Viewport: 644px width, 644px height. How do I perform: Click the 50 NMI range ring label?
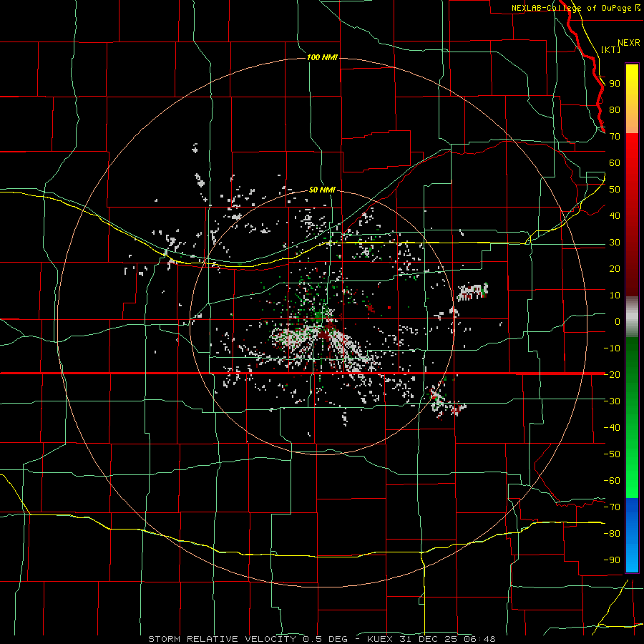(x=322, y=190)
